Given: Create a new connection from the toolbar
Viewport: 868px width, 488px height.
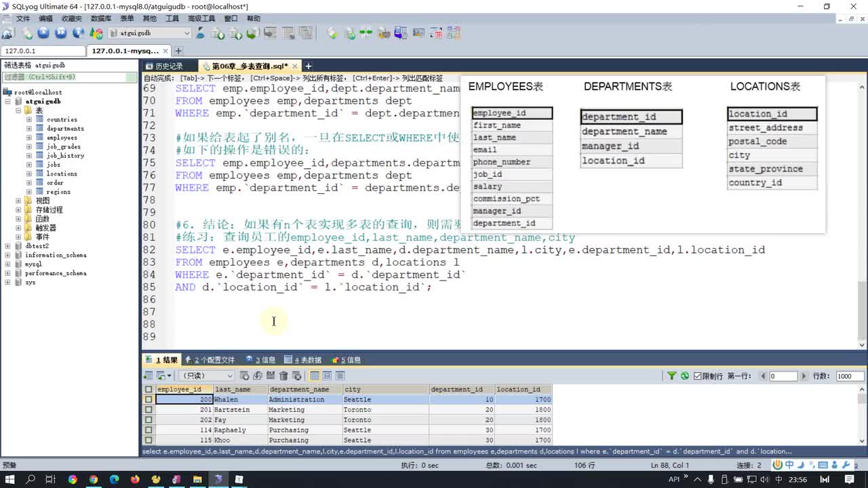Looking at the screenshot, I should tap(7, 33).
